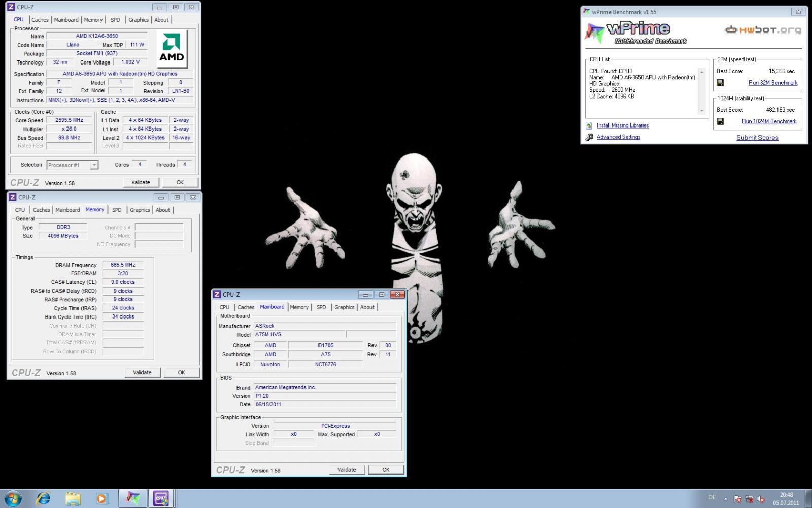
Task: Click BIOS Date 06/15/2011 field
Action: coord(325,404)
